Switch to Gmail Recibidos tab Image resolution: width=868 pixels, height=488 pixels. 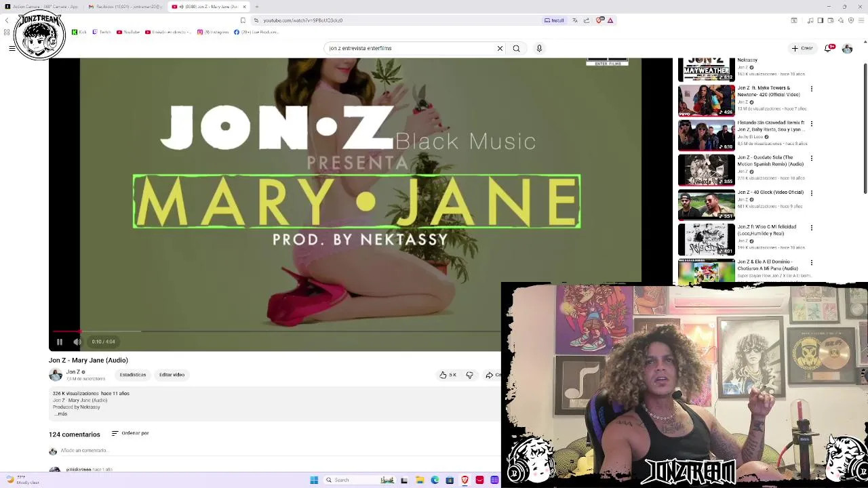pyautogui.click(x=124, y=7)
